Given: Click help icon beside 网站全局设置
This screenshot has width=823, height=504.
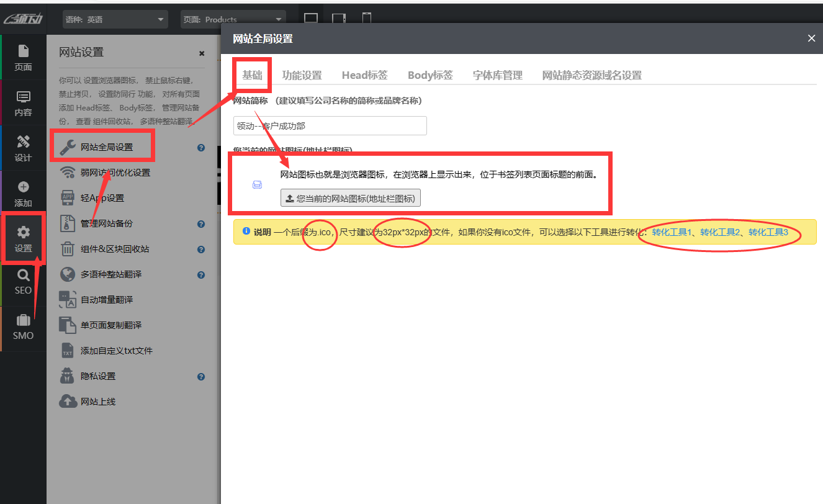Looking at the screenshot, I should pos(201,148).
